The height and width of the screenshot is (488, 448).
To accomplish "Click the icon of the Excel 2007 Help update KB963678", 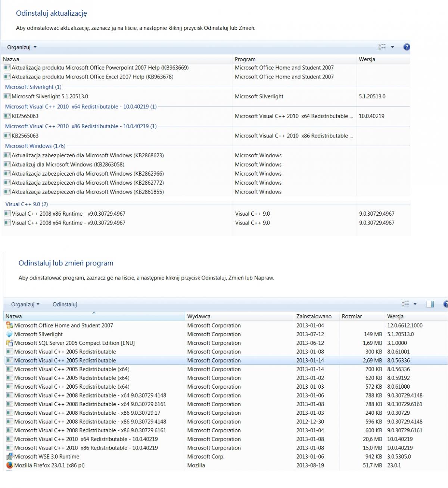I will [x=7, y=77].
